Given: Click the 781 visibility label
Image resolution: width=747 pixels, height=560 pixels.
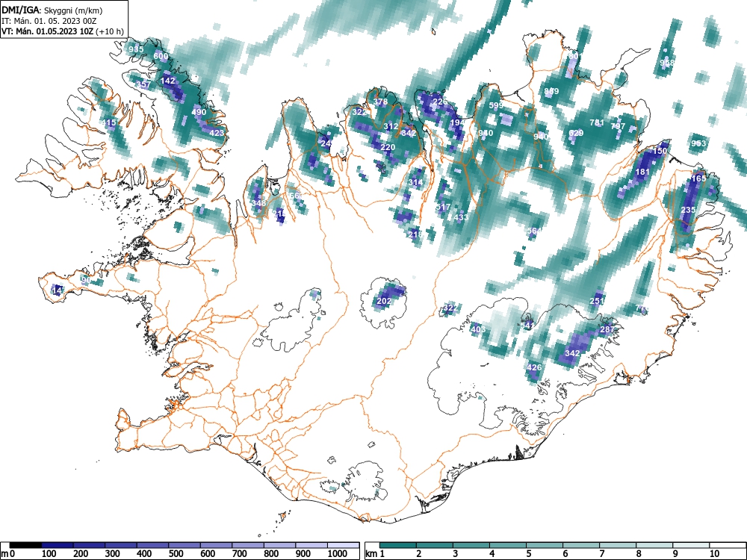Looking at the screenshot, I should click(x=597, y=122).
